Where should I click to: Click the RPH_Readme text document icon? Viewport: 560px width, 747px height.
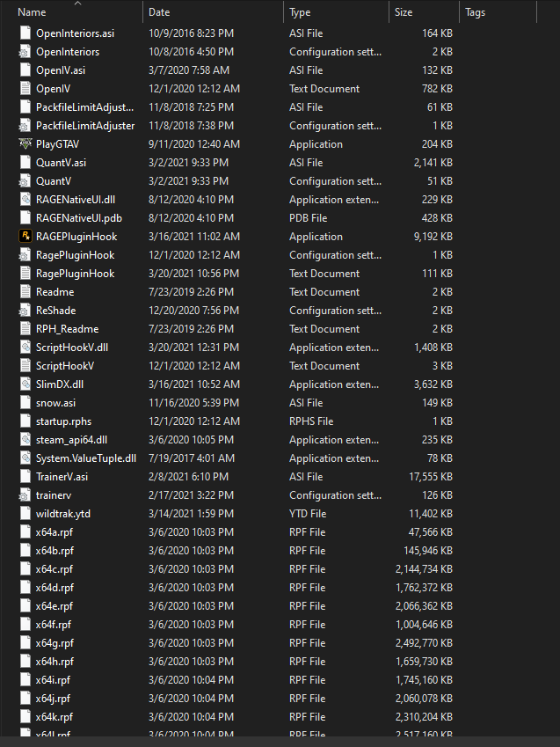pyautogui.click(x=25, y=329)
